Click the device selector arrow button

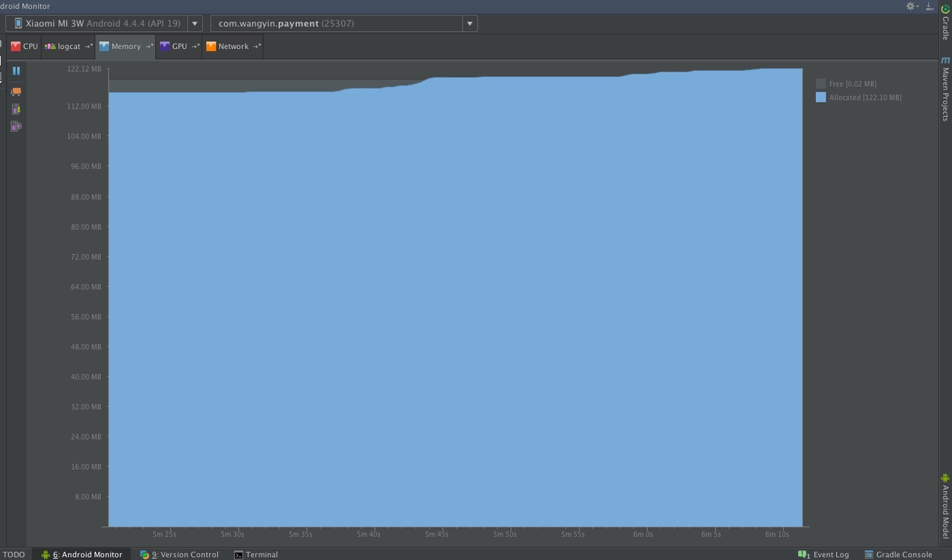195,24
